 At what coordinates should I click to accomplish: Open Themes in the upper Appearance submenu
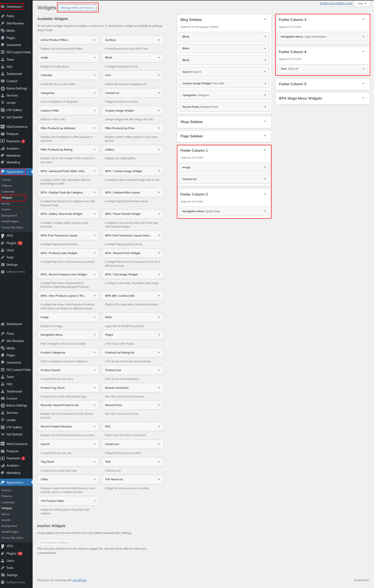click(6, 180)
